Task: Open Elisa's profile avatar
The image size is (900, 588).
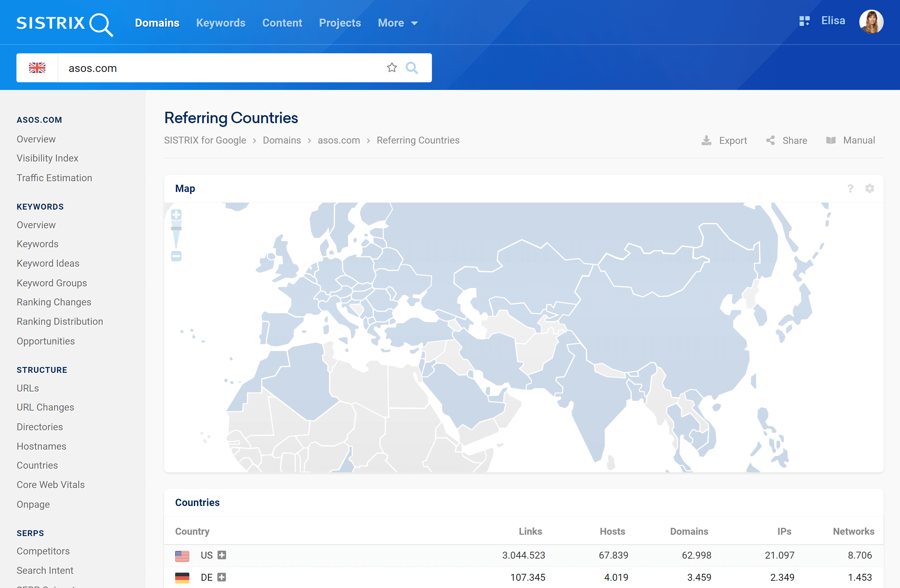Action: click(x=871, y=21)
